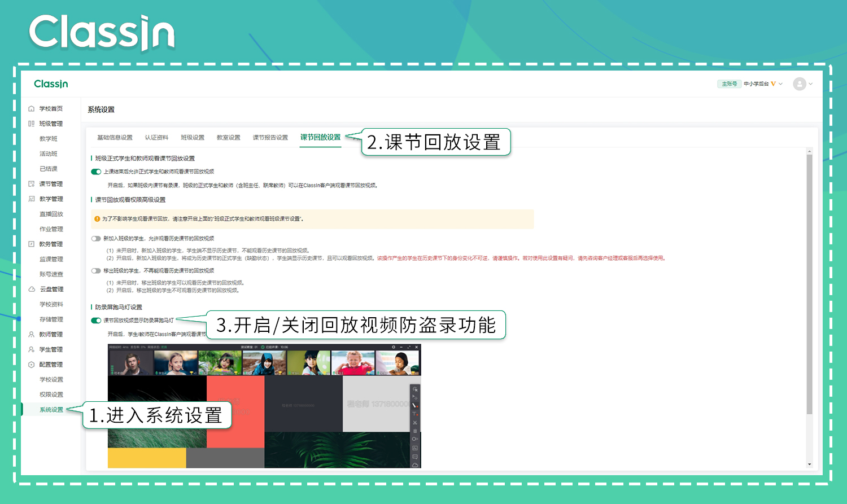Switch to the 认证资料 tab
847x504 pixels.
[x=156, y=138]
